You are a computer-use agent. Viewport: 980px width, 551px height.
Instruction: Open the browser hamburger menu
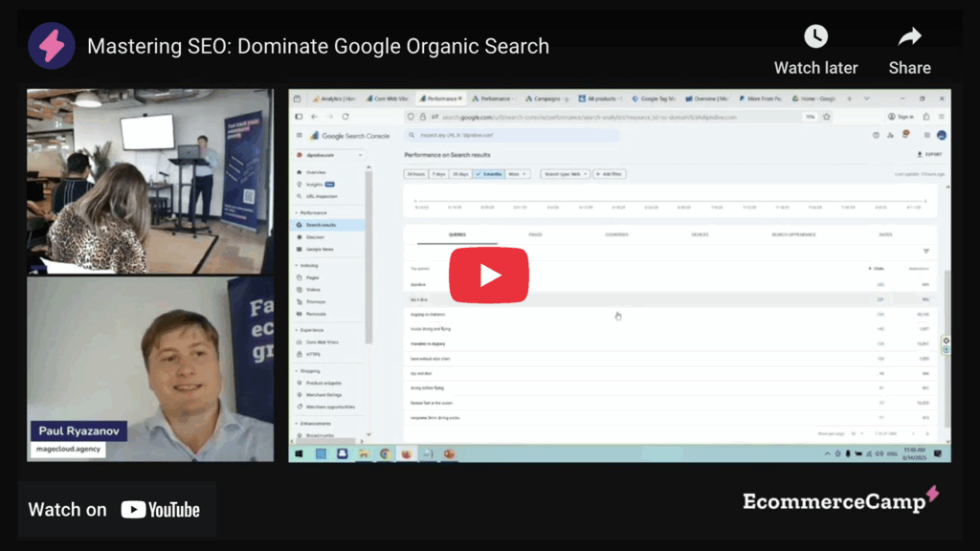tap(942, 117)
